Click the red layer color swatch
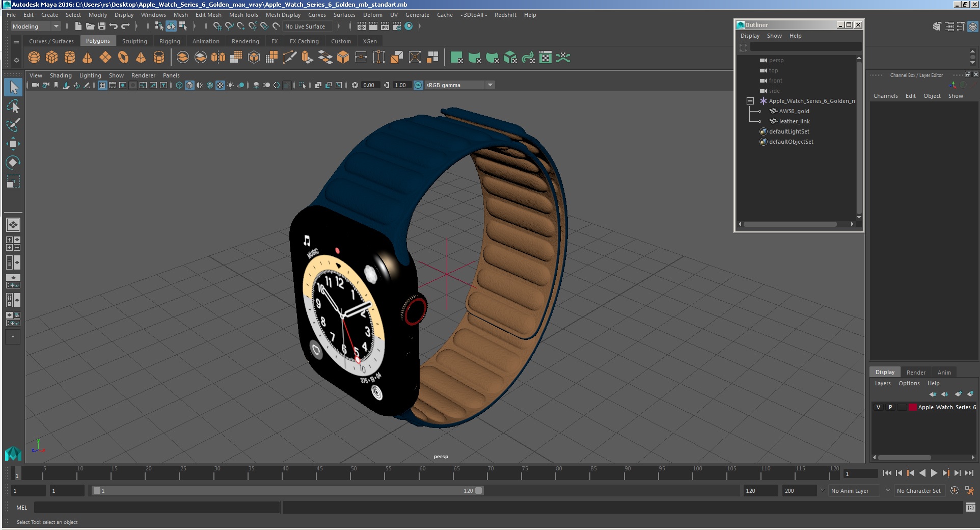Screen dimensions: 980x530 (913, 407)
